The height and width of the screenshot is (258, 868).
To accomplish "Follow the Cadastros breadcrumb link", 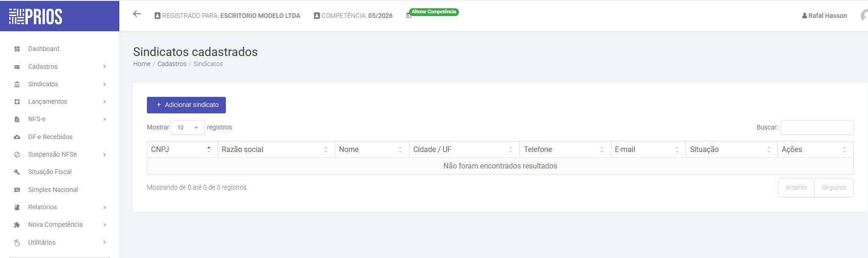I will 172,64.
